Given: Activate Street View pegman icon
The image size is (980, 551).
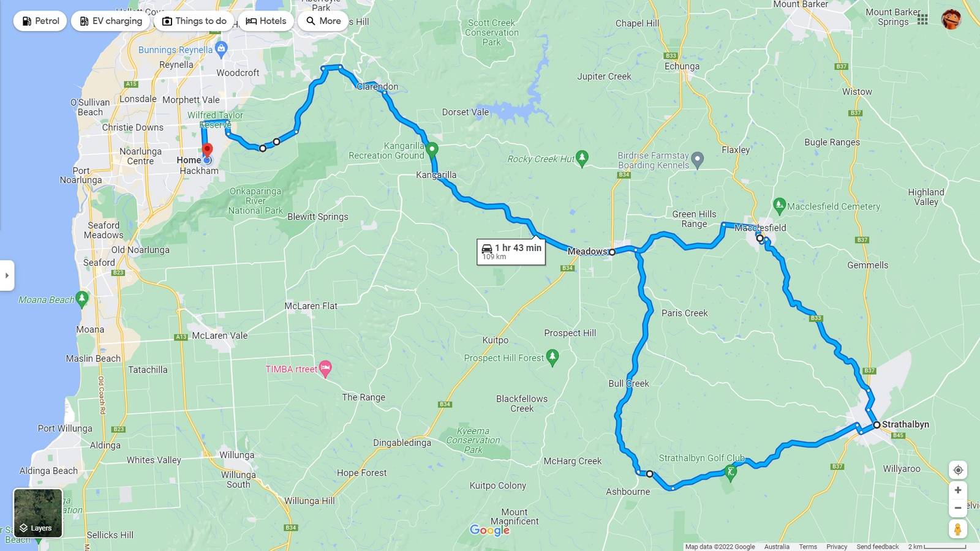Looking at the screenshot, I should 958,529.
